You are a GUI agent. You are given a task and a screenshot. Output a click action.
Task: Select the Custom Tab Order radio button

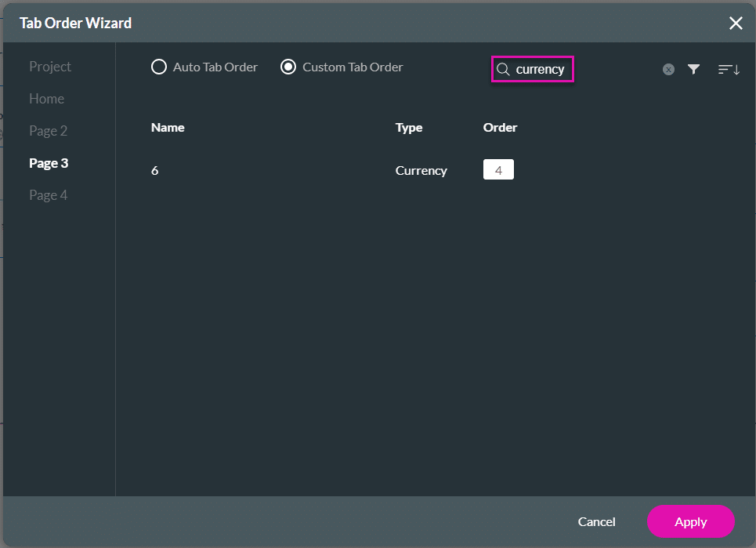click(288, 67)
